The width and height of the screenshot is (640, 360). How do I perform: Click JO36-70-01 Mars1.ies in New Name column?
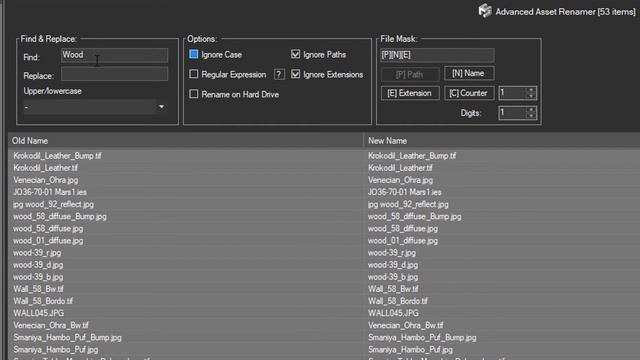pyautogui.click(x=404, y=192)
